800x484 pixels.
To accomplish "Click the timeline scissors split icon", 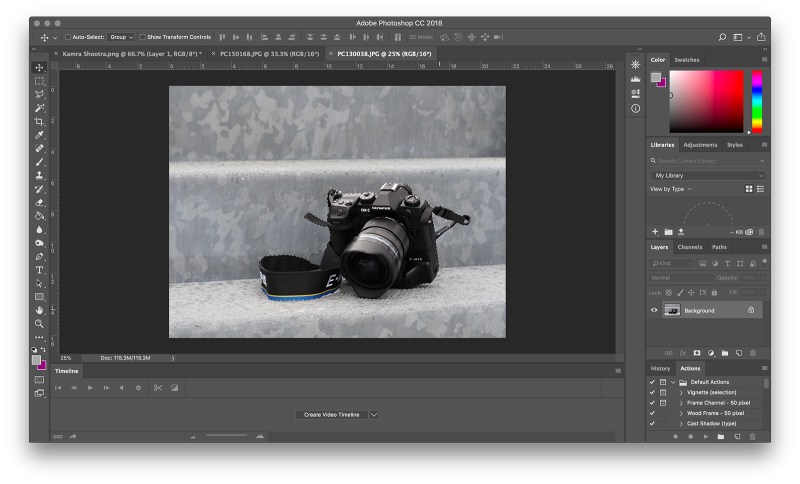I will (158, 387).
